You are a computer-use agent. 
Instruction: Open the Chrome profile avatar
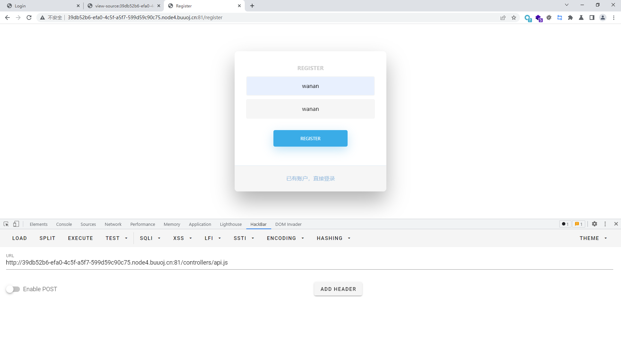603,18
